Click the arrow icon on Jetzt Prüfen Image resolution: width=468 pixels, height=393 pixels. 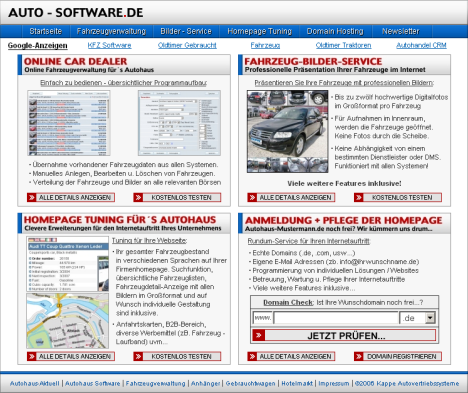[x=259, y=335]
